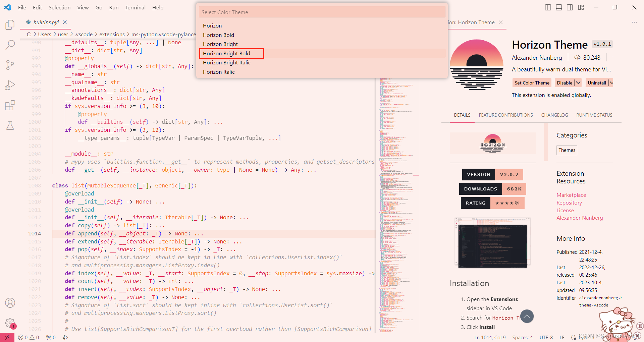Open the License resource link
Screen dimensions: 644x342
pos(565,210)
